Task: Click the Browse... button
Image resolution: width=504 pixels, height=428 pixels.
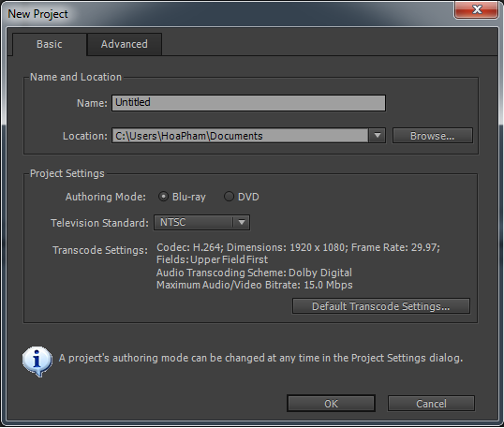Action: pos(432,136)
